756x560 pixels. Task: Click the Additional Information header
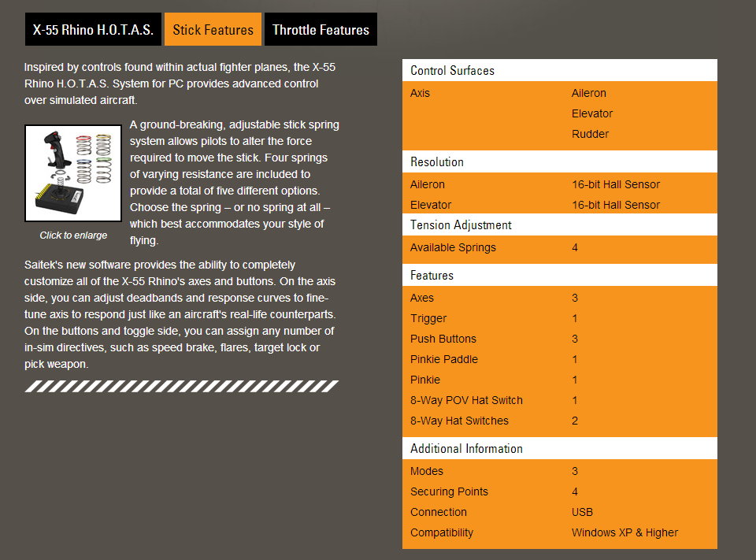tap(560, 448)
